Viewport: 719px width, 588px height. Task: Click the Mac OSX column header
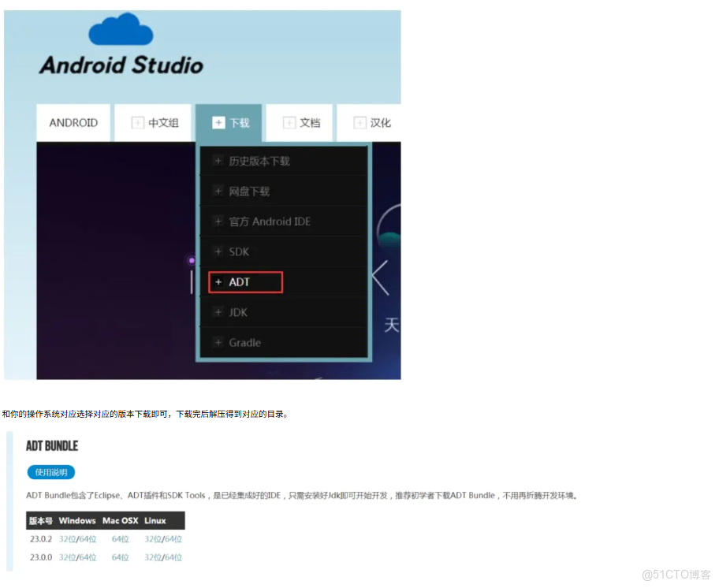pos(120,521)
